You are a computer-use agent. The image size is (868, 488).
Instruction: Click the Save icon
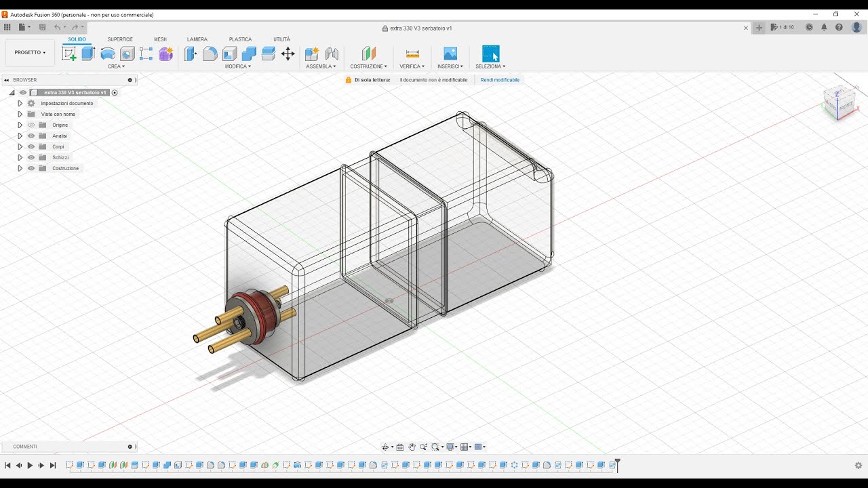tap(42, 27)
